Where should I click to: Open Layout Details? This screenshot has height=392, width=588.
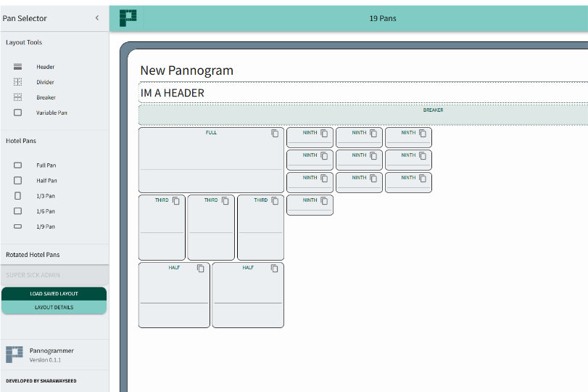pos(54,307)
